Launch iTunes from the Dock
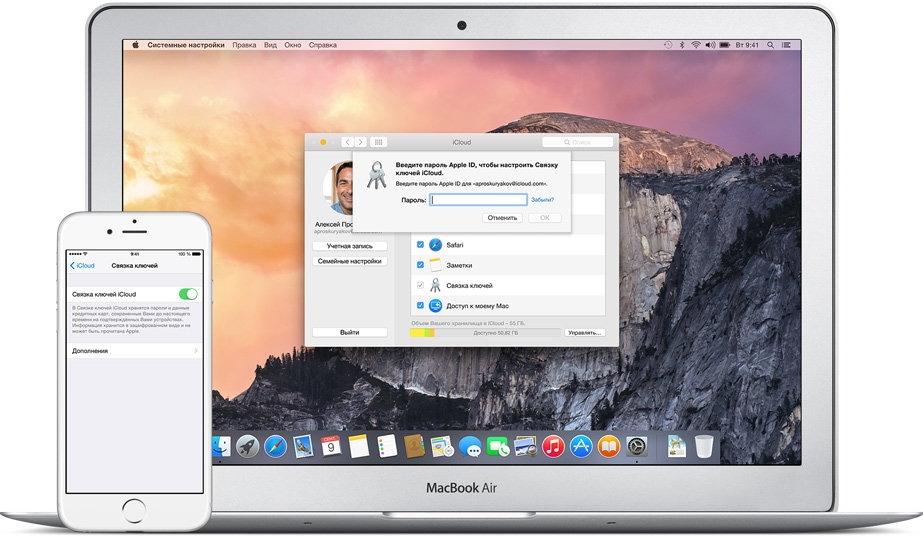 coord(553,446)
